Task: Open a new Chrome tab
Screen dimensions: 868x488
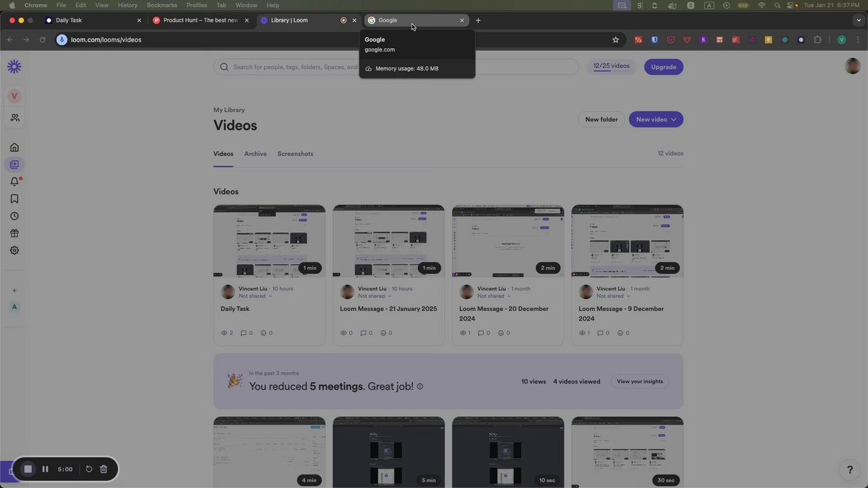Action: point(478,20)
